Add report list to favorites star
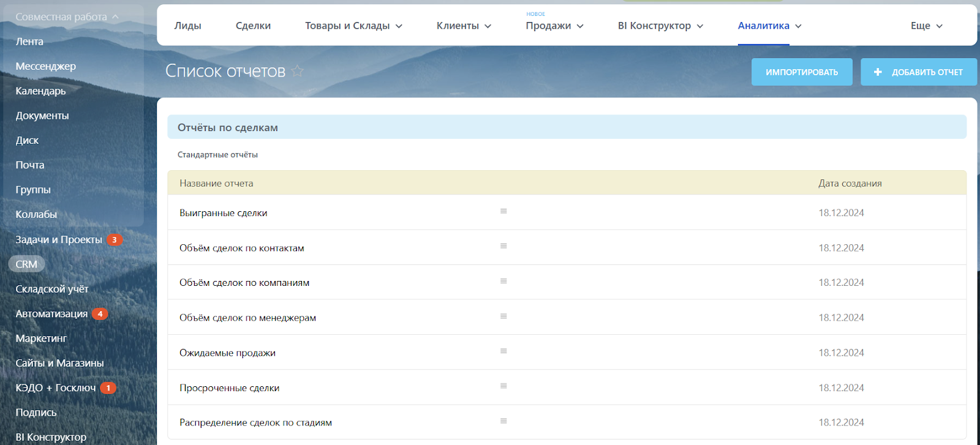This screenshot has width=980, height=445. [298, 71]
